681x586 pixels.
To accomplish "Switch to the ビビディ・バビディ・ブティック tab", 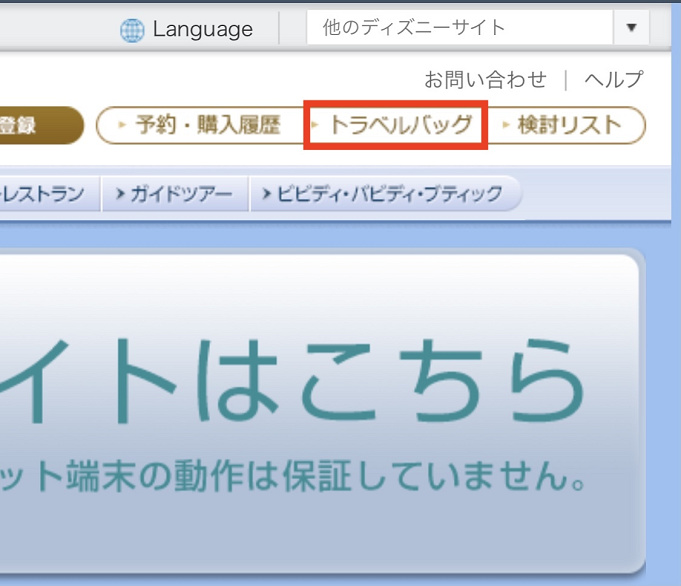I will pyautogui.click(x=385, y=194).
